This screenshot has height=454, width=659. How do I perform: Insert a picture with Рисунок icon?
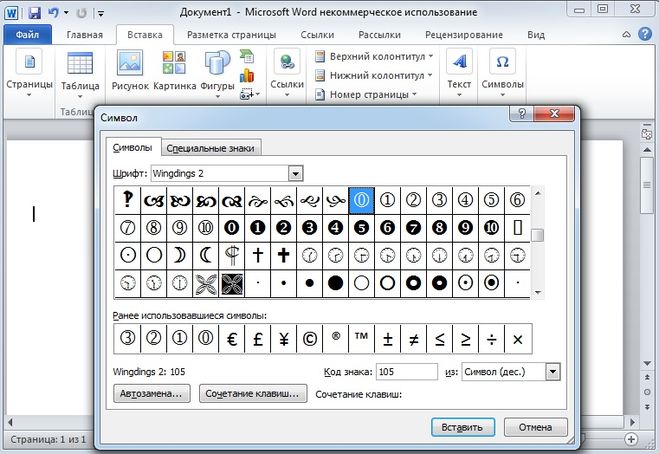130,71
